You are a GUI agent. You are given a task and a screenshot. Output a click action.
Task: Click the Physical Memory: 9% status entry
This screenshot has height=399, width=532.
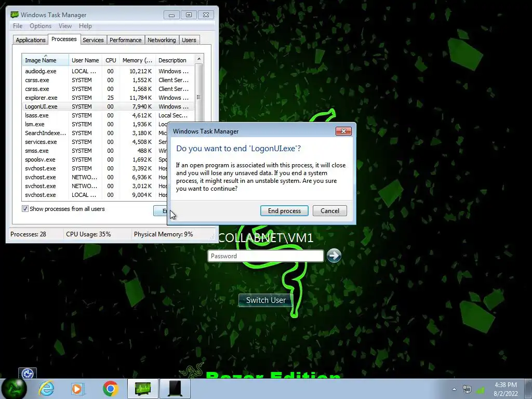click(x=163, y=234)
